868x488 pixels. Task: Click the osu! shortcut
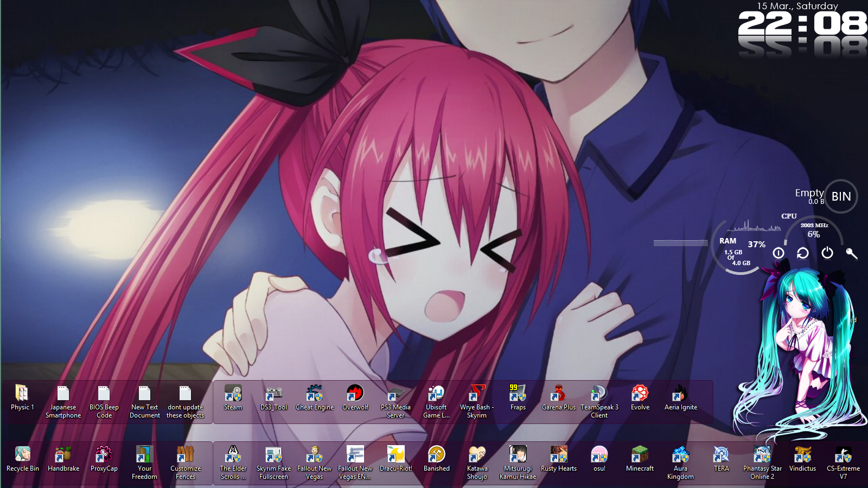599,459
